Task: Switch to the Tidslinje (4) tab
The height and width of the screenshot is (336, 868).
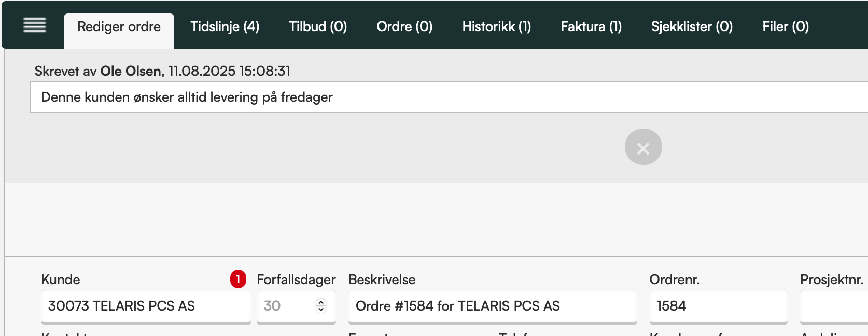Action: pyautogui.click(x=225, y=26)
